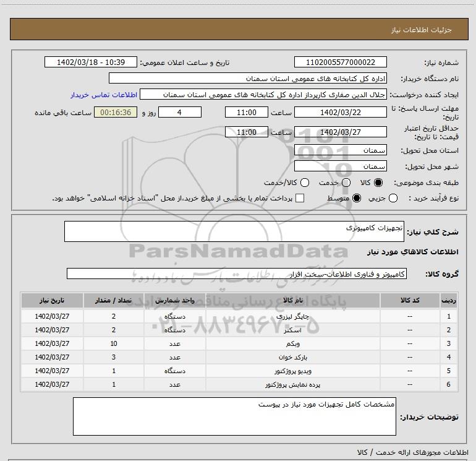Click the request creator field جلال الدین صفاری

pyautogui.click(x=263, y=95)
